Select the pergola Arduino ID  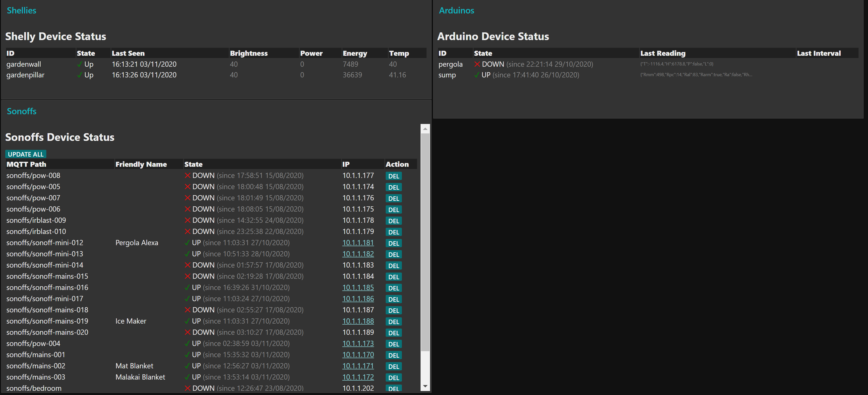click(450, 64)
